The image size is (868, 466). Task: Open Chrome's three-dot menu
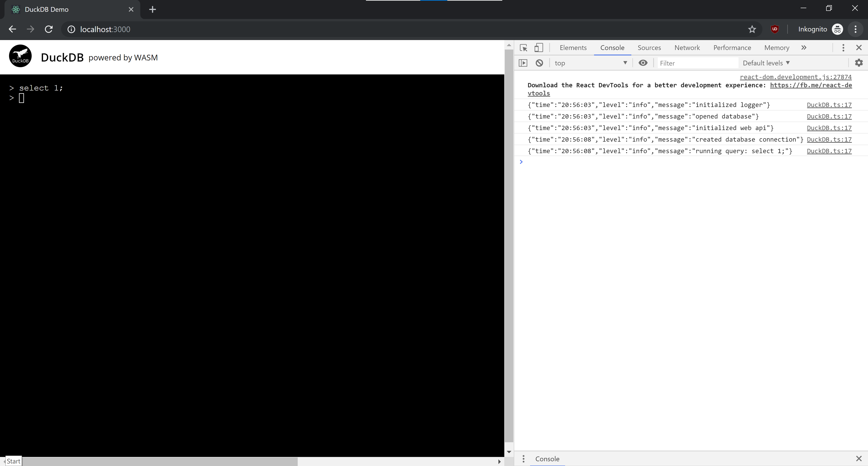click(856, 29)
